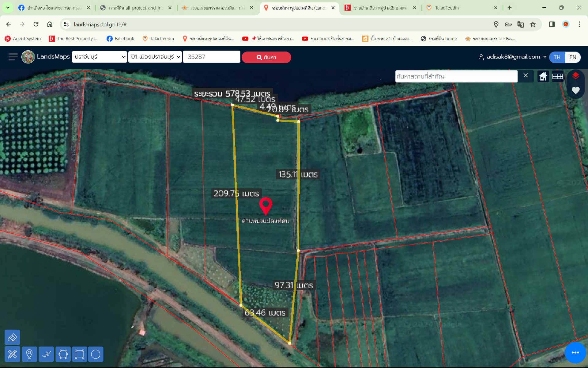Viewport: 588px width, 368px height.
Task: Expand the 01-เมืองปราจีนบุรี district dropdown
Action: (x=155, y=57)
